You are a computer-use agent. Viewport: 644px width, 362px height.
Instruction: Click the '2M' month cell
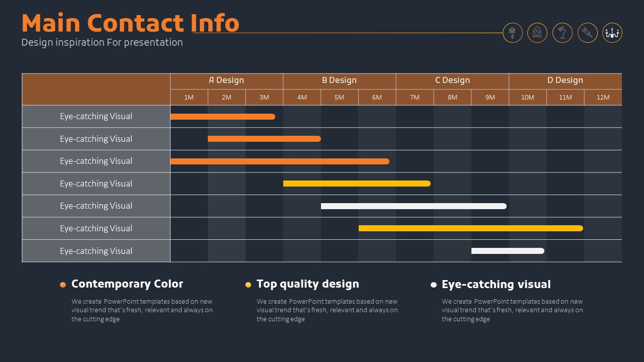(x=227, y=97)
